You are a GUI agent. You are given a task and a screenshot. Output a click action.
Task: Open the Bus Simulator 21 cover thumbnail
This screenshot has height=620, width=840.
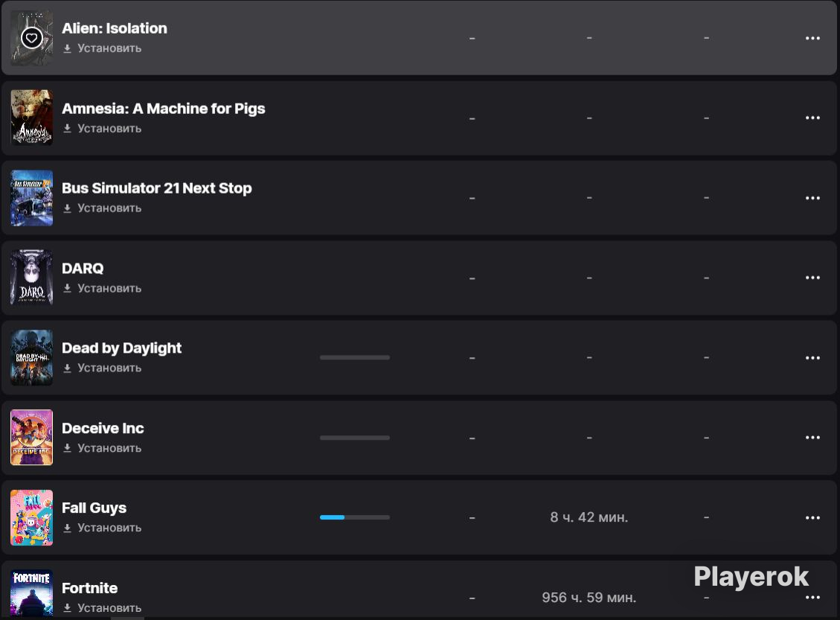point(31,198)
